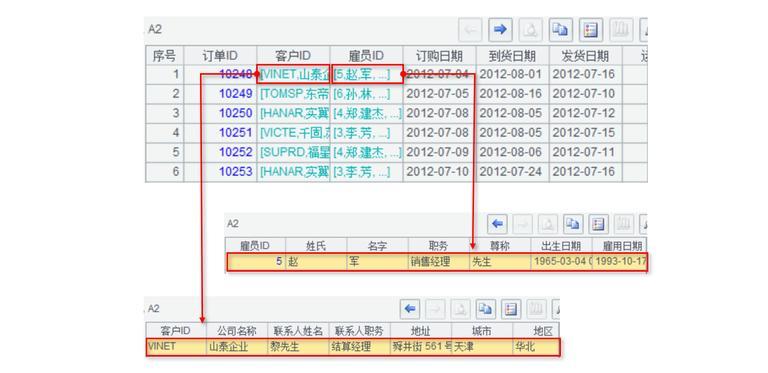768x373 pixels.
Task: Open [3,李,芳, ...] employee cell in order 10251 row
Action: coord(366,133)
